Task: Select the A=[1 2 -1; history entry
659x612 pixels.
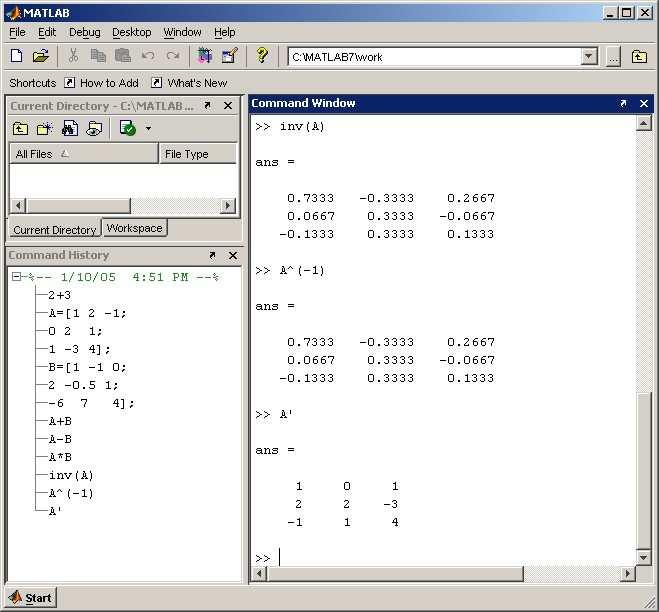Action: [x=87, y=313]
